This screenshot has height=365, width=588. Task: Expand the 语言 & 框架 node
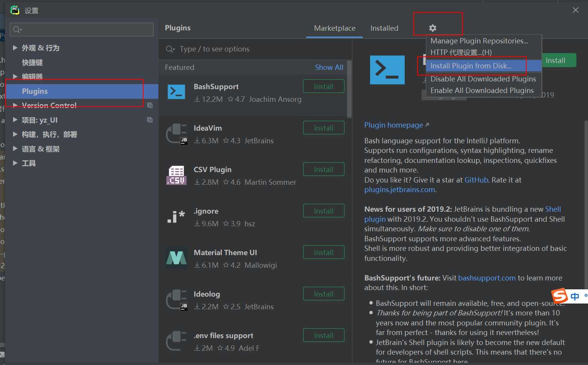pyautogui.click(x=15, y=149)
